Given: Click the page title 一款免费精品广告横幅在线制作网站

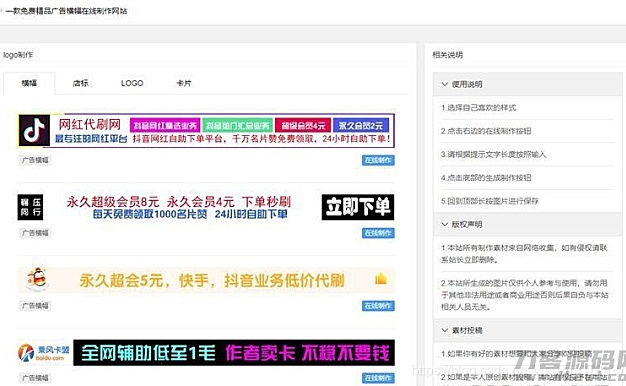Looking at the screenshot, I should click(66, 11).
